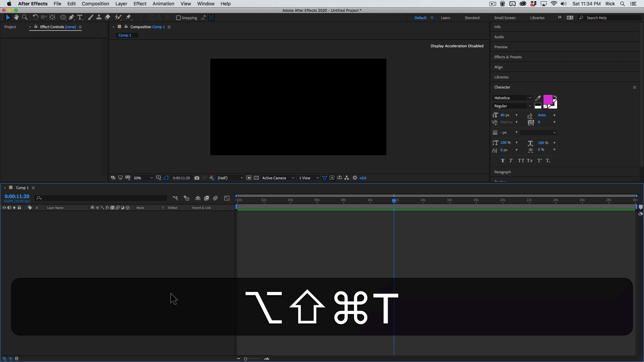Enable the Snapping checkbox
This screenshot has height=362, width=644.
coord(178,18)
